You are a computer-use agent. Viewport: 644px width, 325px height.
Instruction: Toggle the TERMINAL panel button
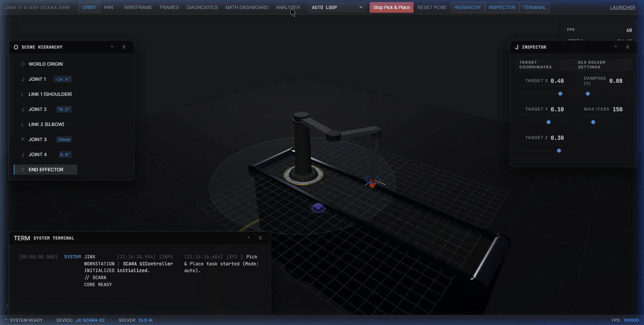pos(534,8)
